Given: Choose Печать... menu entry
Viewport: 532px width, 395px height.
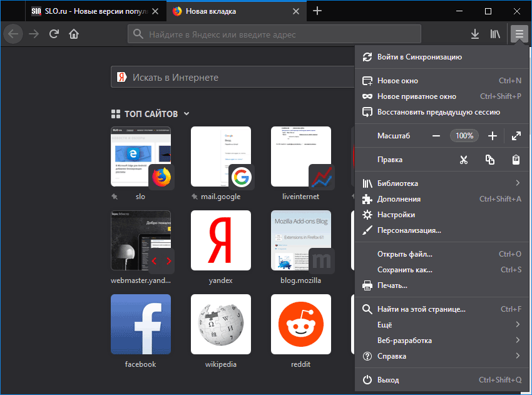Looking at the screenshot, I should click(x=442, y=285).
